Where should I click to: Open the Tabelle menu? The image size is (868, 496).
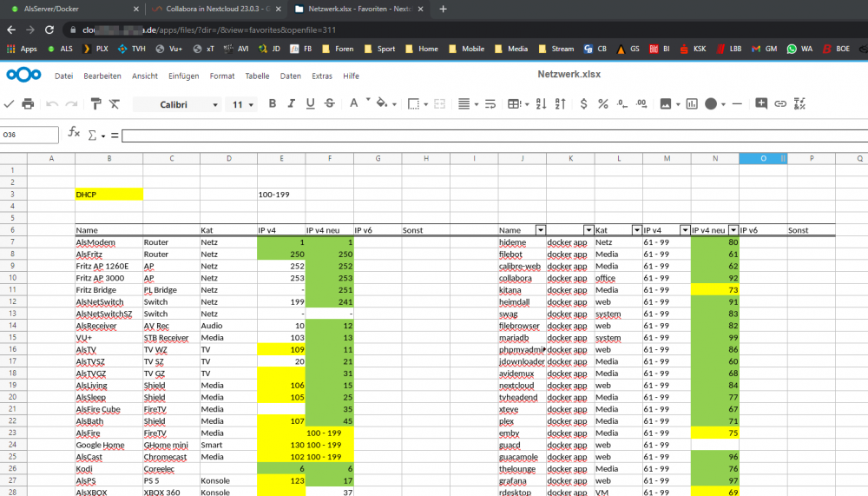coord(258,76)
